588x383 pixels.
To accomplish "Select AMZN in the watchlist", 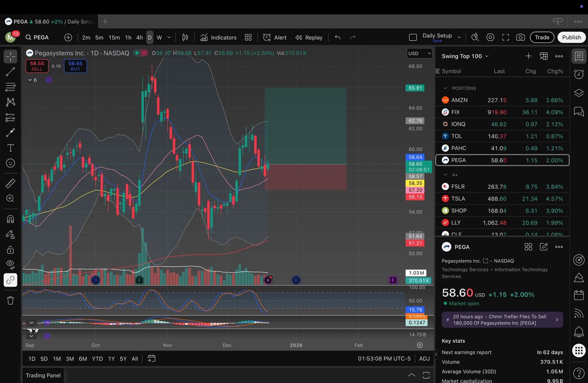I will click(502, 100).
